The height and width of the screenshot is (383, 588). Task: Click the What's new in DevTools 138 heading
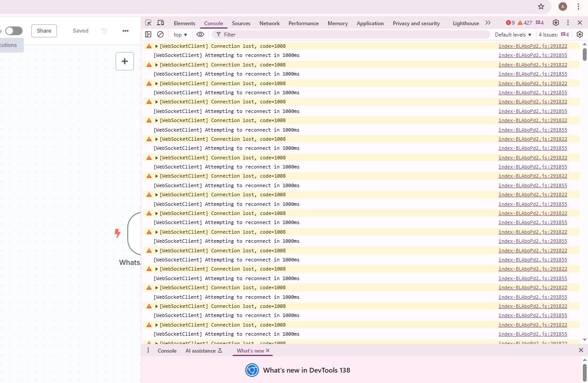click(306, 370)
